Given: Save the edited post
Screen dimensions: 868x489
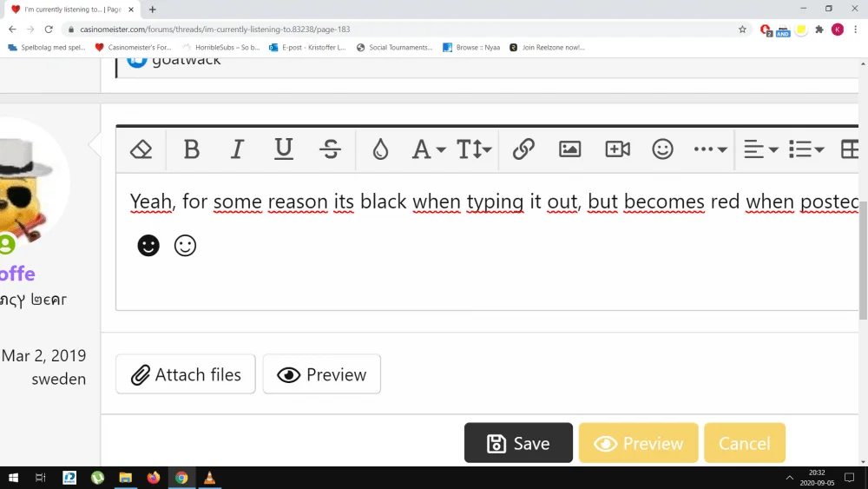Looking at the screenshot, I should [518, 443].
